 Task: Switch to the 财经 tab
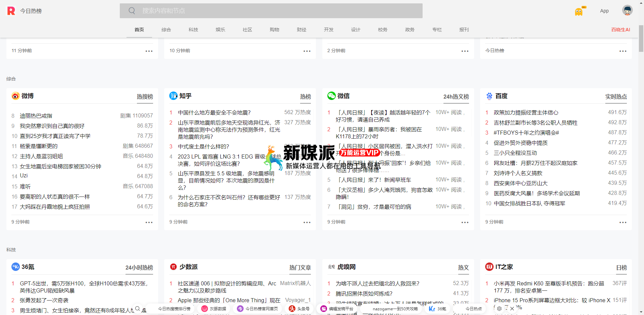click(x=301, y=30)
